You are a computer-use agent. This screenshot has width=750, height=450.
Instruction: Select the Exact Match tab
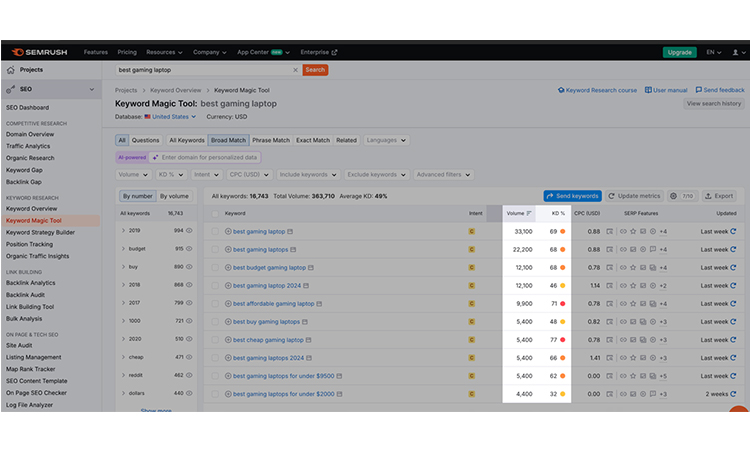pos(313,140)
